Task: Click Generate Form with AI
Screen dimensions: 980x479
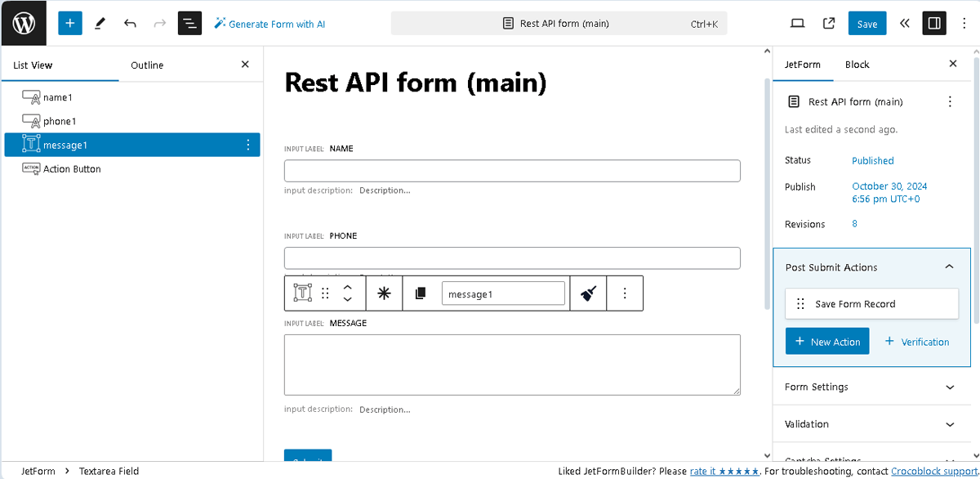Action: click(x=269, y=24)
